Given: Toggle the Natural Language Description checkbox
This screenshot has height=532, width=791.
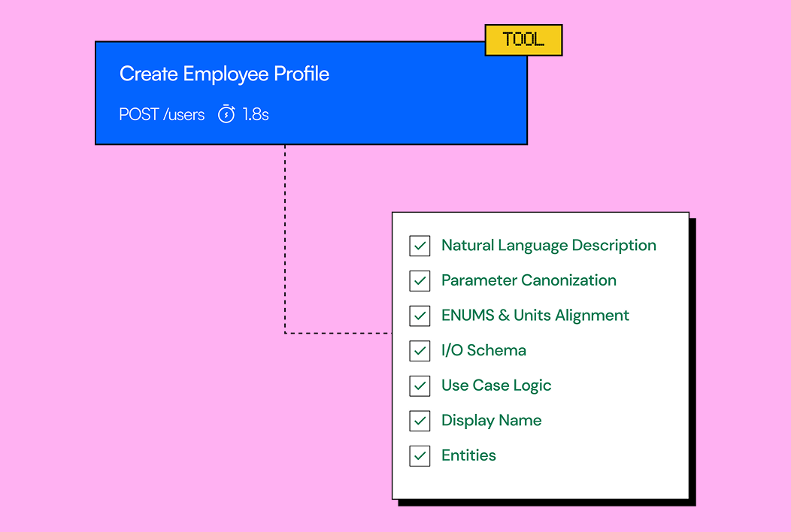Looking at the screenshot, I should (x=420, y=246).
